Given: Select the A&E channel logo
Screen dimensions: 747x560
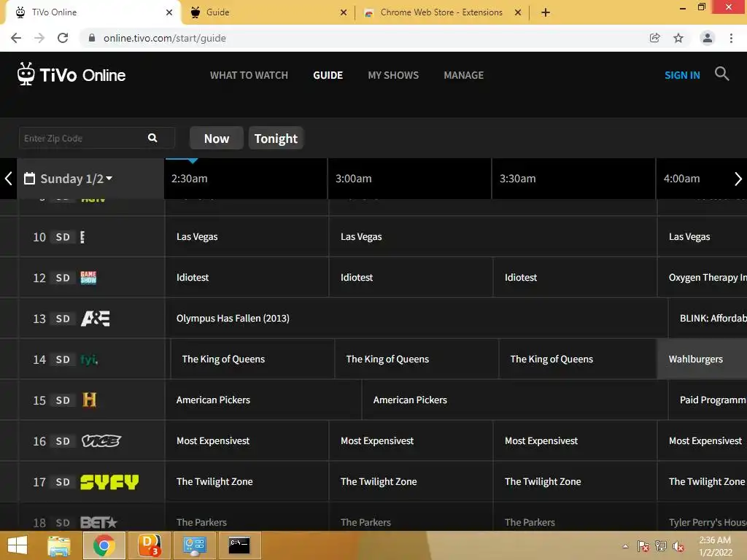Looking at the screenshot, I should click(96, 319).
